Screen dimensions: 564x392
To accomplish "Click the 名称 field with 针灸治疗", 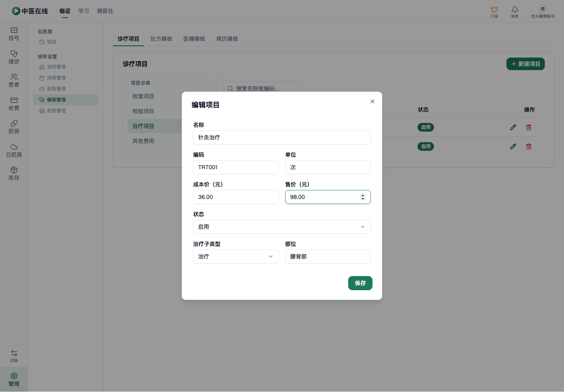I will pos(282,137).
